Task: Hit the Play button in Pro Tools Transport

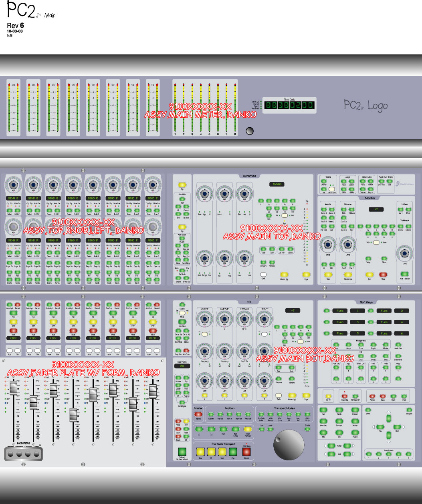Action: tap(233, 452)
